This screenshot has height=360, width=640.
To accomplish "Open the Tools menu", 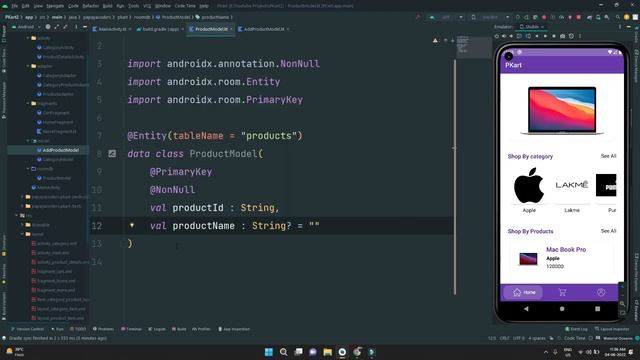I will [x=133, y=6].
